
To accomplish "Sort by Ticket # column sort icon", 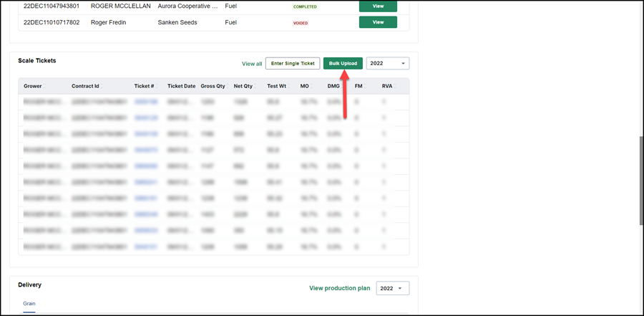I will coord(157,87).
